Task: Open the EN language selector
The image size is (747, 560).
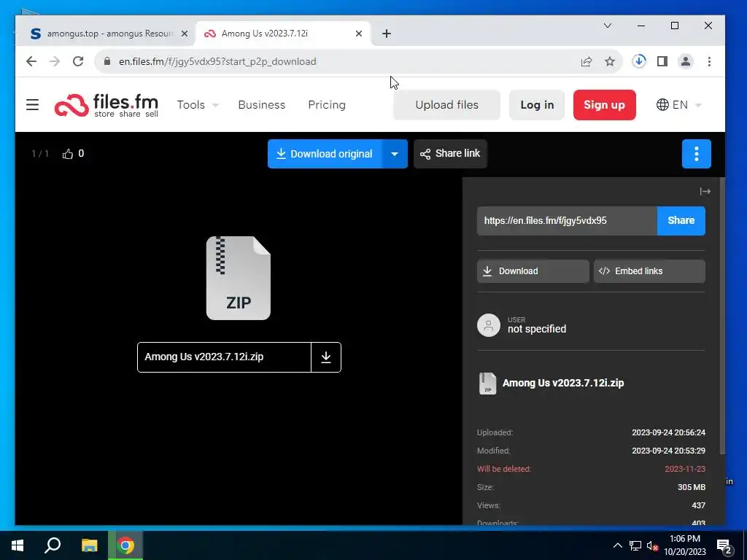Action: [679, 105]
